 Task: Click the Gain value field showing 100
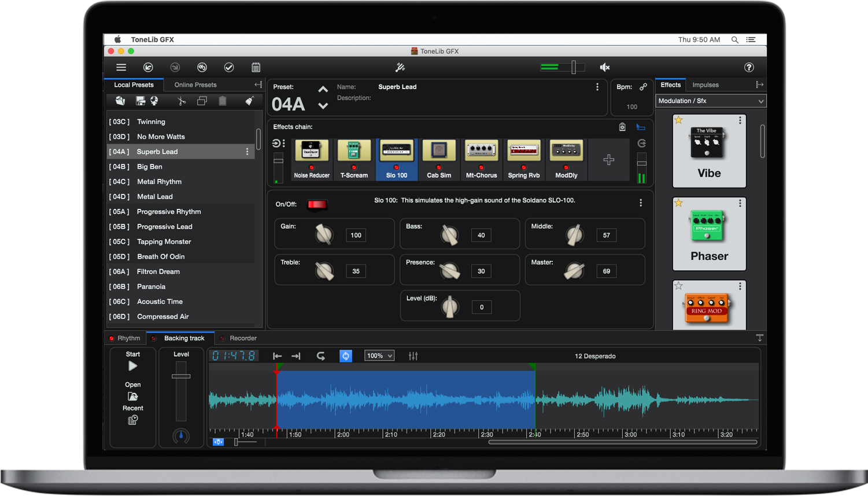click(356, 235)
